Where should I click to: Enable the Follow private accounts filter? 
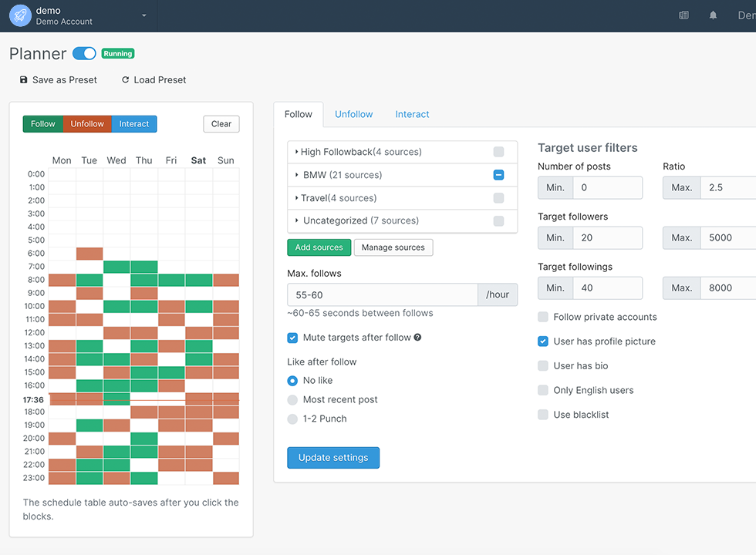(x=543, y=316)
